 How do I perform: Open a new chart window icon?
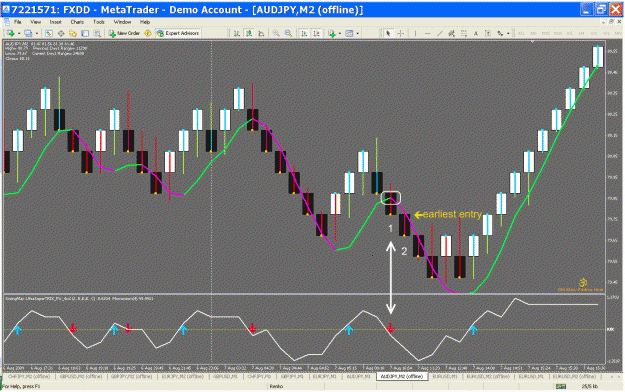point(10,33)
